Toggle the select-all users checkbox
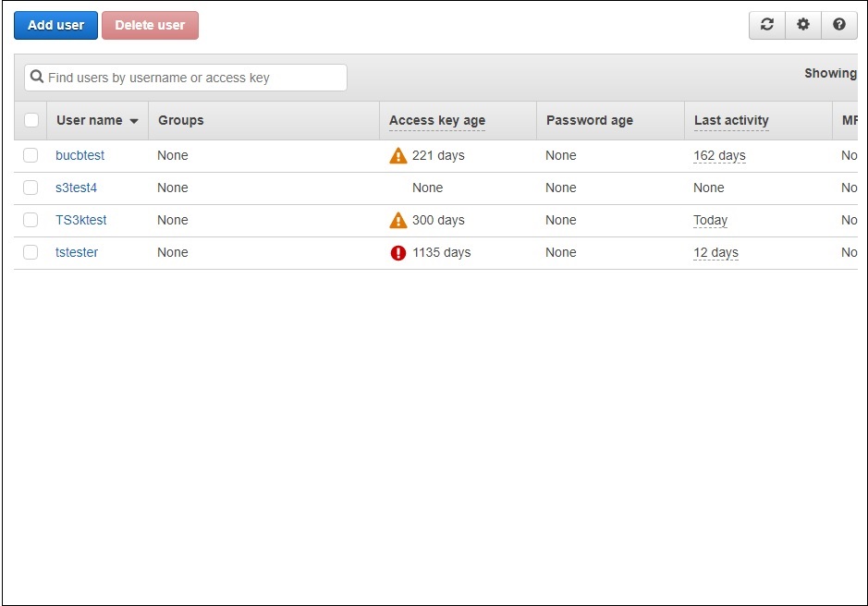868x606 pixels. (x=31, y=120)
